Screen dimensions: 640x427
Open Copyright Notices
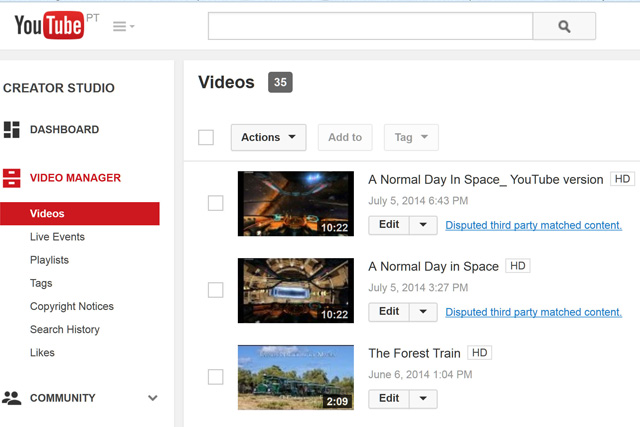(x=72, y=307)
